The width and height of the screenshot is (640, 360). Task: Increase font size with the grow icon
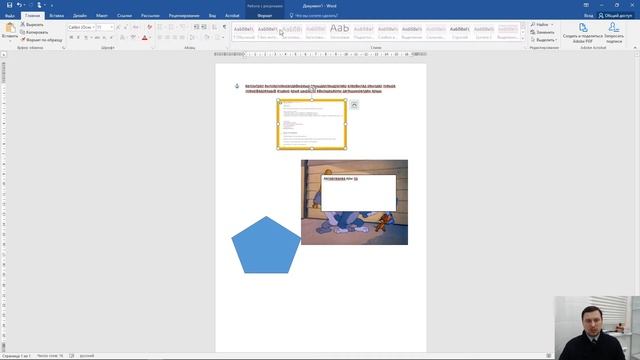(118, 27)
